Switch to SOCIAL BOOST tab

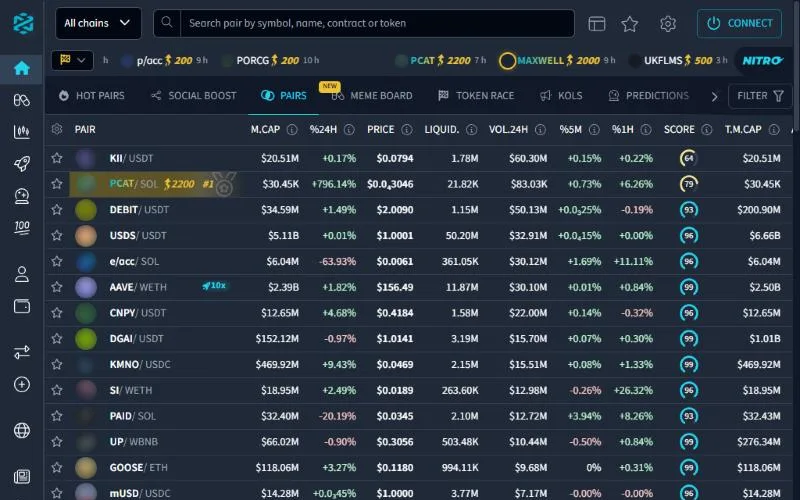pyautogui.click(x=194, y=95)
